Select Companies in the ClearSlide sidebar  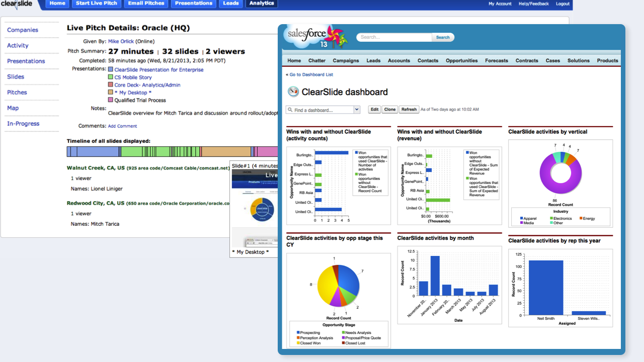(23, 30)
